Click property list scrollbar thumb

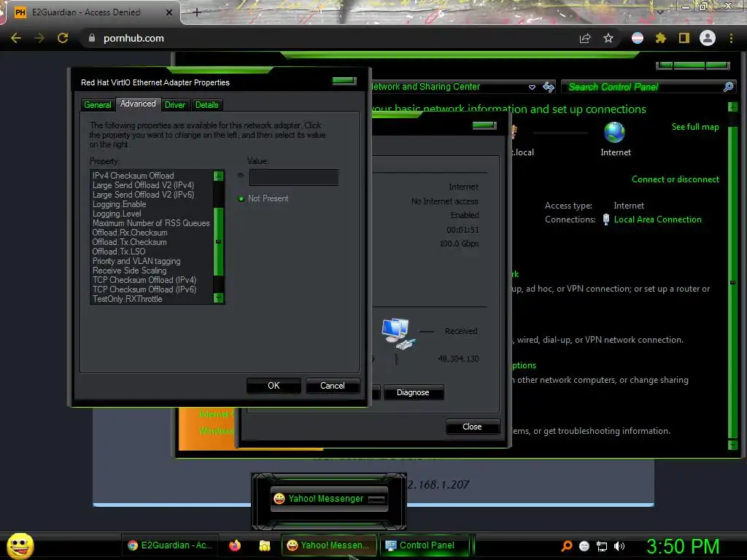pyautogui.click(x=219, y=242)
